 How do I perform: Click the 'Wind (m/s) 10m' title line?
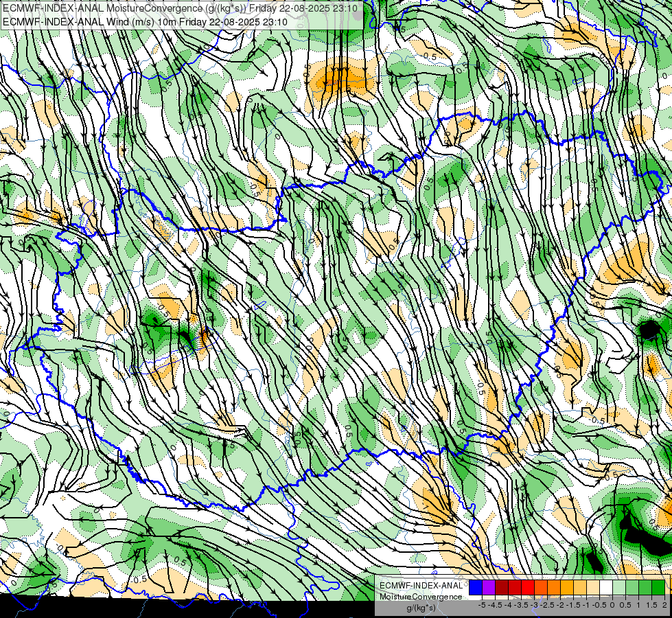click(145, 22)
